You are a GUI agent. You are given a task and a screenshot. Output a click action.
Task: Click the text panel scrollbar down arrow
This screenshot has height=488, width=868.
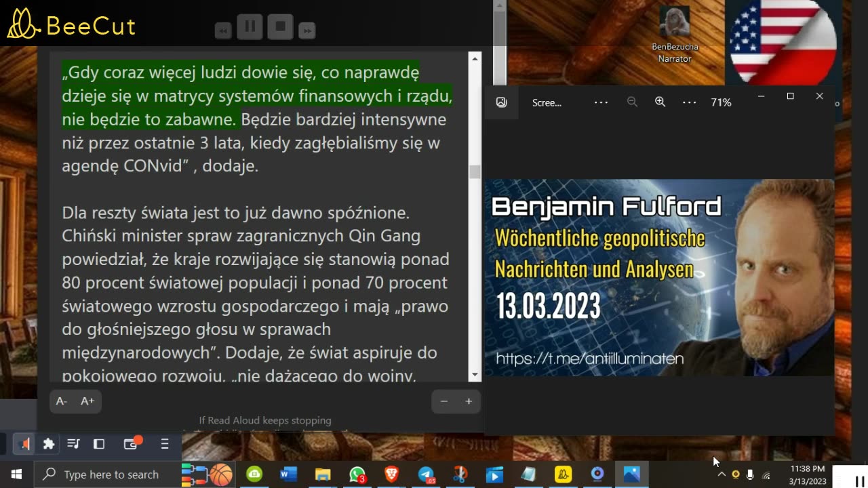pos(475,374)
